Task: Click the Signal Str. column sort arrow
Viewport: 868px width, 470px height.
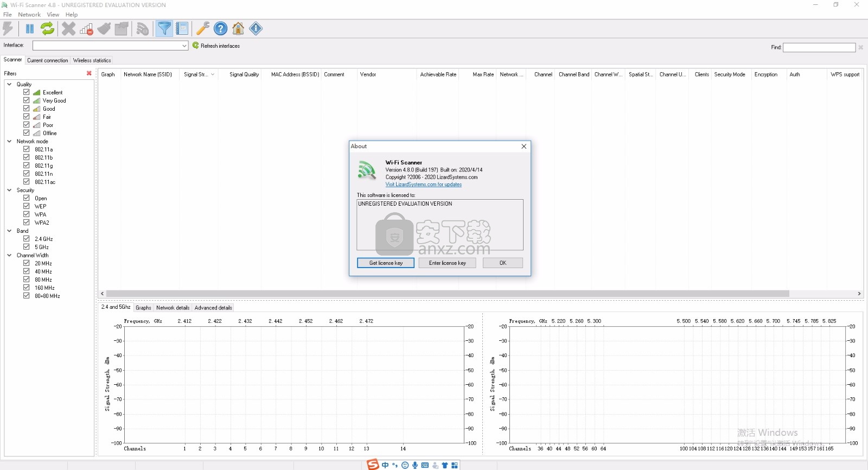Action: tap(212, 74)
